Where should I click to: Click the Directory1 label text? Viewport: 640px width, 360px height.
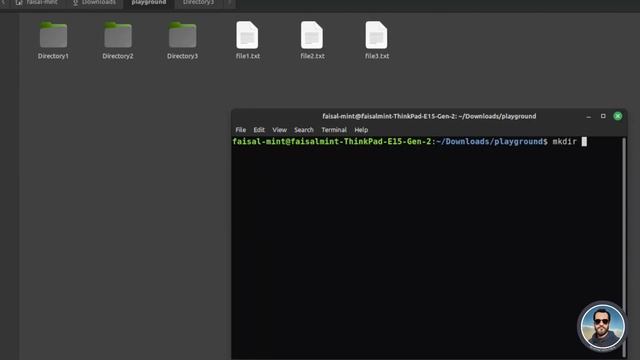pyautogui.click(x=53, y=56)
